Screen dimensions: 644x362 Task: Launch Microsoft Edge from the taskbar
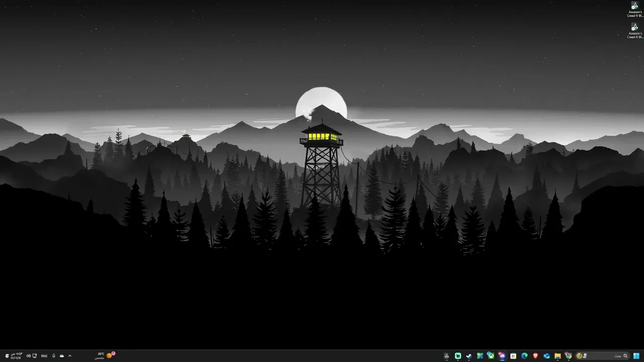[x=524, y=356]
